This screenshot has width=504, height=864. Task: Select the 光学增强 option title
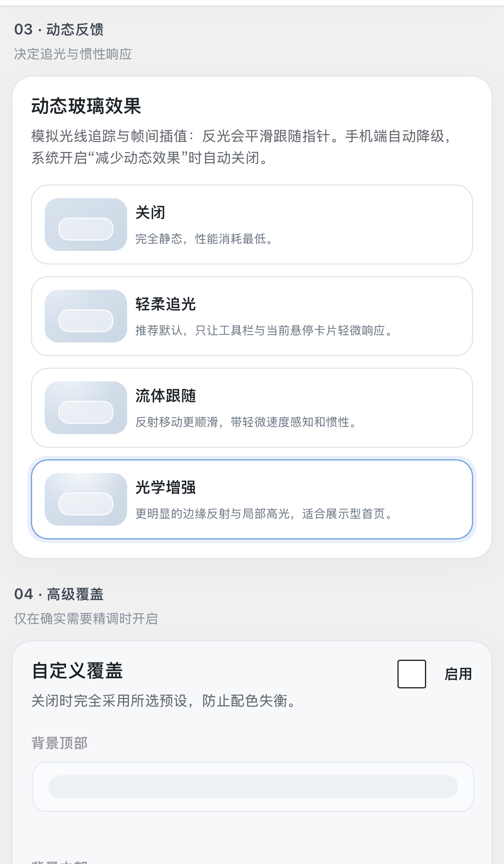tap(166, 488)
